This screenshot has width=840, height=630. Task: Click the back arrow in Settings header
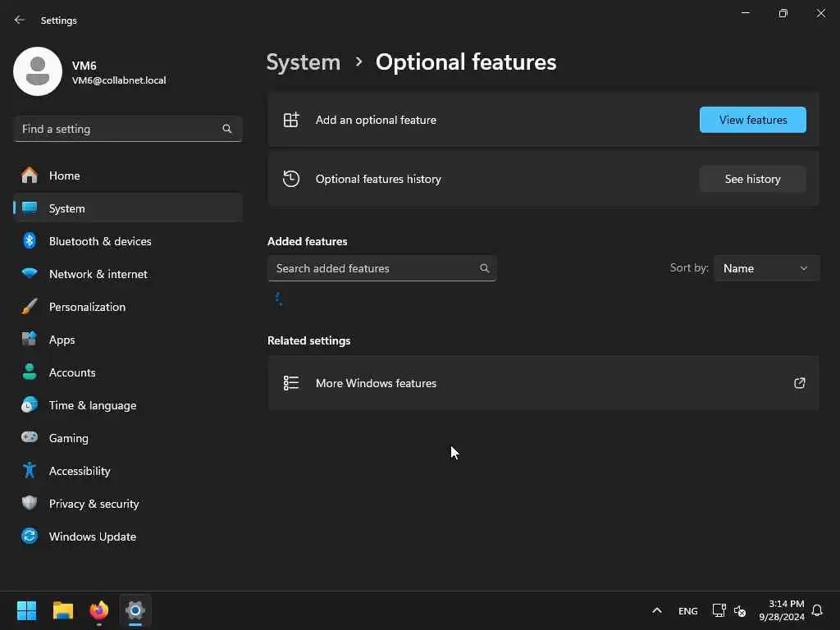[x=20, y=20]
